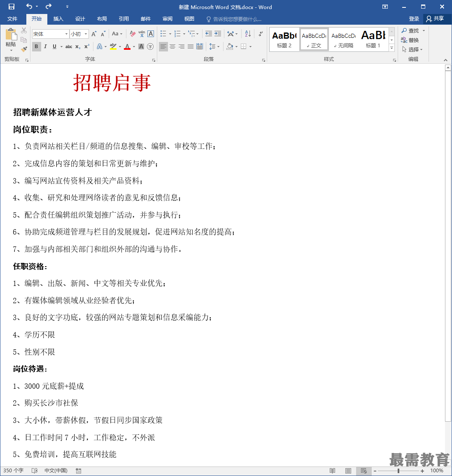Click the 350 个字 word count

tap(14, 471)
